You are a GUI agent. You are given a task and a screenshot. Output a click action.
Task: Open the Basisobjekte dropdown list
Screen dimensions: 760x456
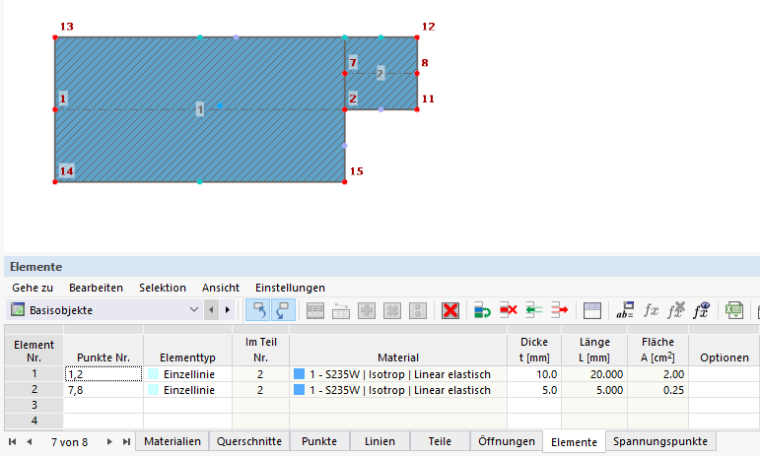(194, 310)
